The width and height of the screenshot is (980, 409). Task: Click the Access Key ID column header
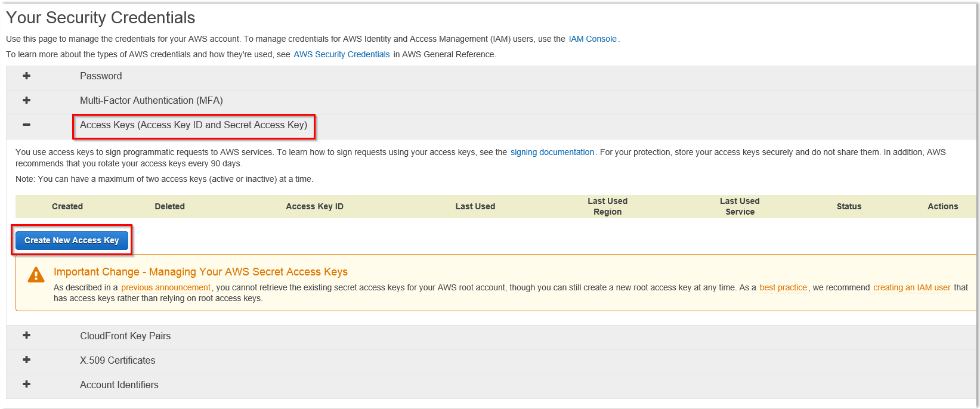tap(314, 206)
